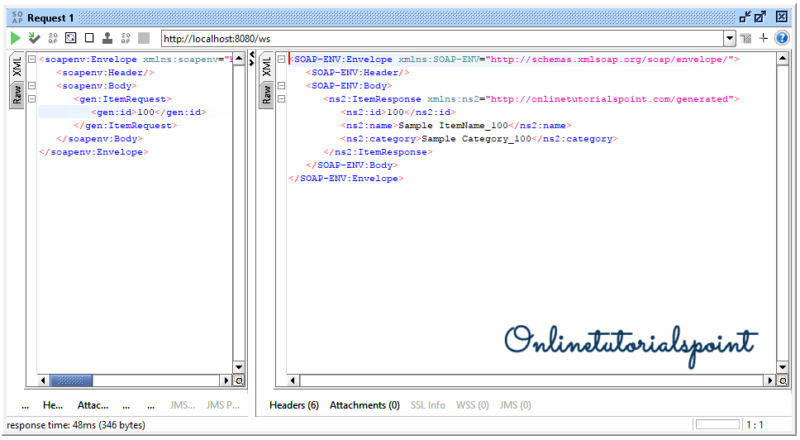The image size is (800, 440).
Task: Click the plus icon beside the endpoint field
Action: (763, 38)
